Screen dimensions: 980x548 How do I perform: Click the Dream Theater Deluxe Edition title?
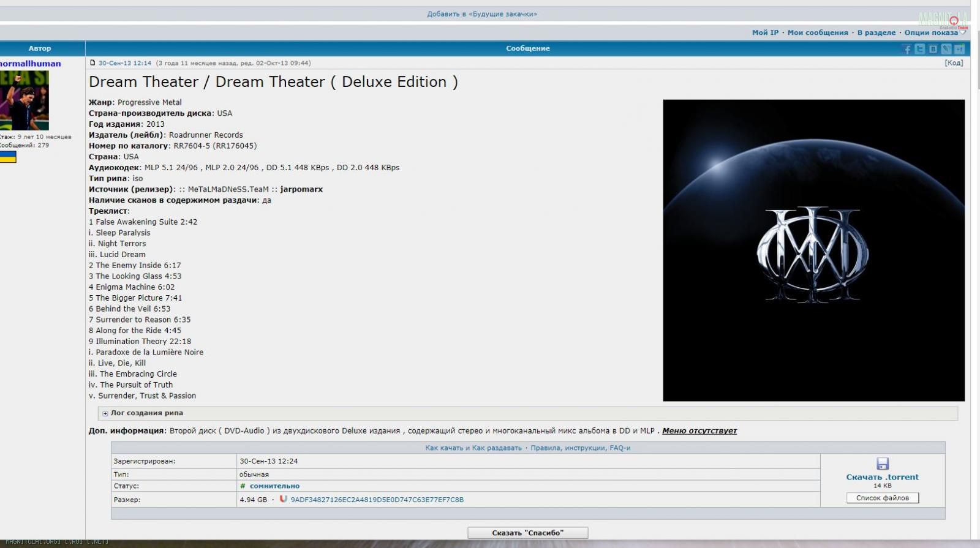(273, 82)
